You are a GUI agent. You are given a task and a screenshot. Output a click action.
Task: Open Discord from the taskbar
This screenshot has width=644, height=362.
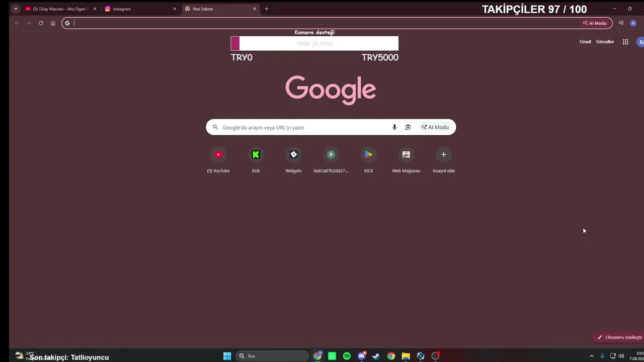coord(362,356)
